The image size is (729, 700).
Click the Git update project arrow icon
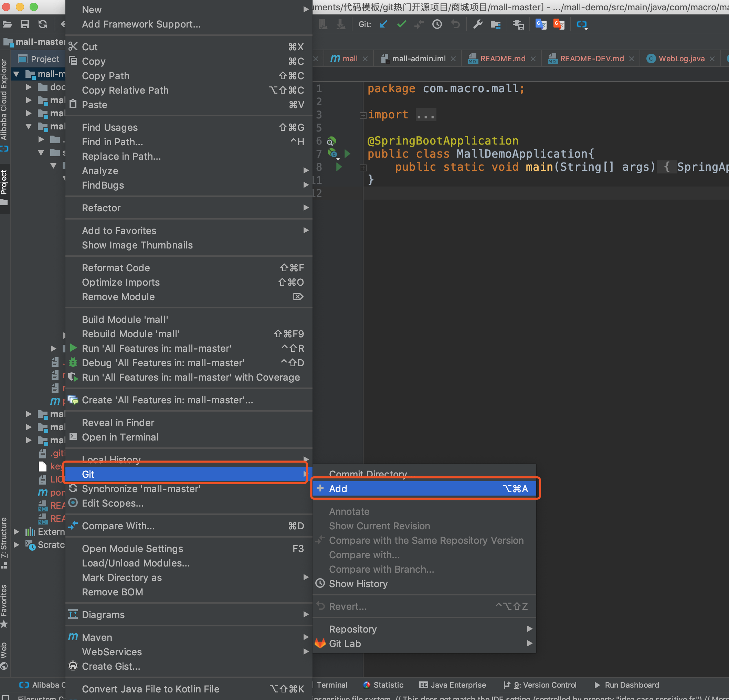point(383,24)
